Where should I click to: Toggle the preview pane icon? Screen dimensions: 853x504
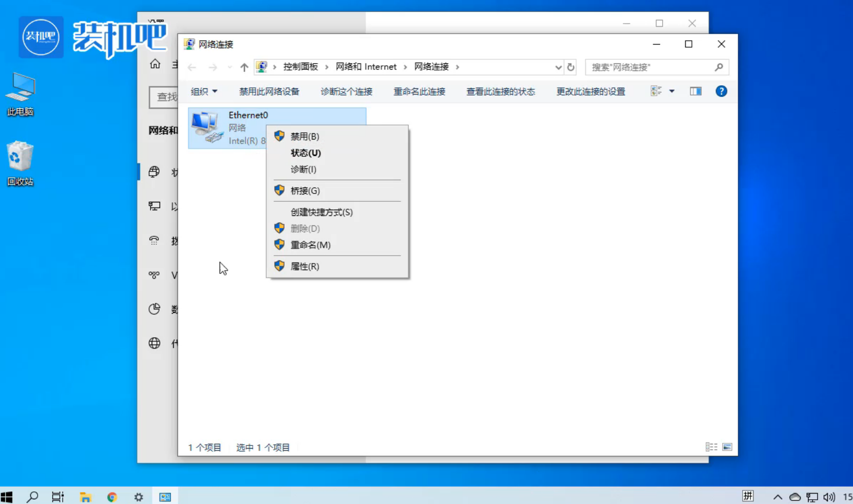pos(695,91)
